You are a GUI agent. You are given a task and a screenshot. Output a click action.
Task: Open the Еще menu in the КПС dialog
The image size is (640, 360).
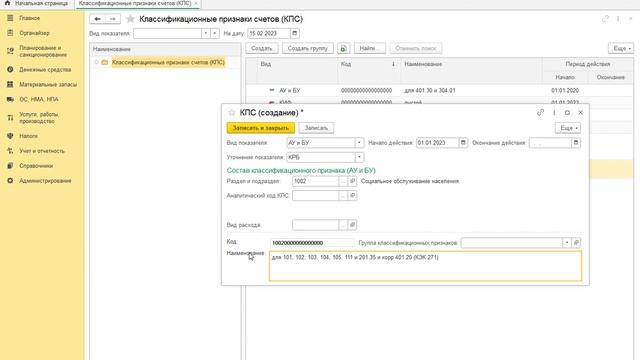pos(568,128)
